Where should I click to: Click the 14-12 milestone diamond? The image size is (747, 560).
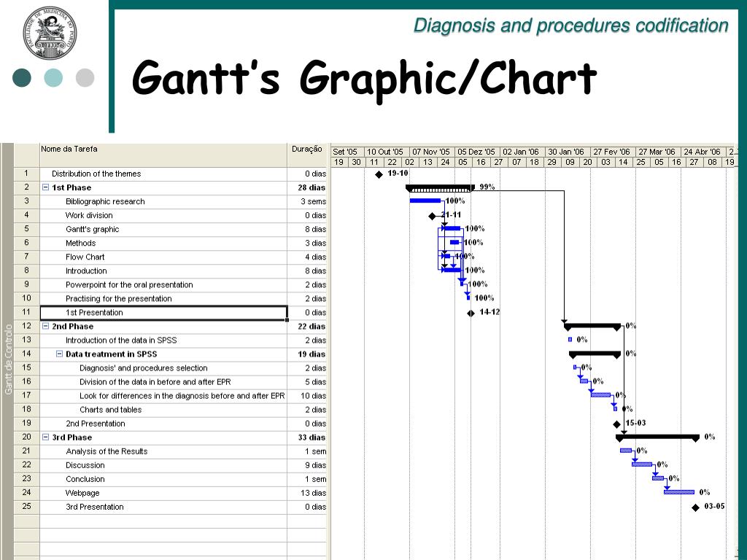(471, 313)
